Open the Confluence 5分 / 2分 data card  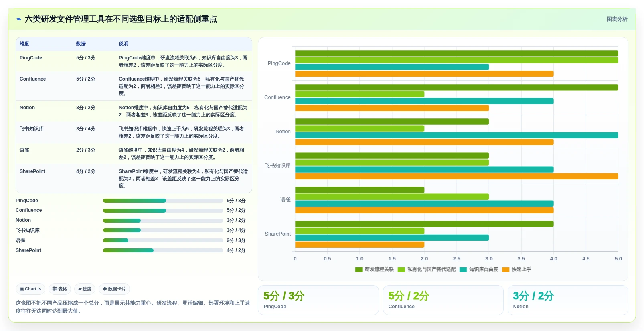coord(443,300)
